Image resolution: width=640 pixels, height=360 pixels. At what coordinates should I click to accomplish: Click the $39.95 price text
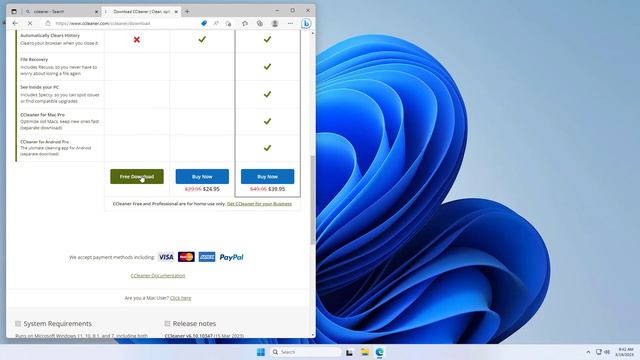[277, 189]
